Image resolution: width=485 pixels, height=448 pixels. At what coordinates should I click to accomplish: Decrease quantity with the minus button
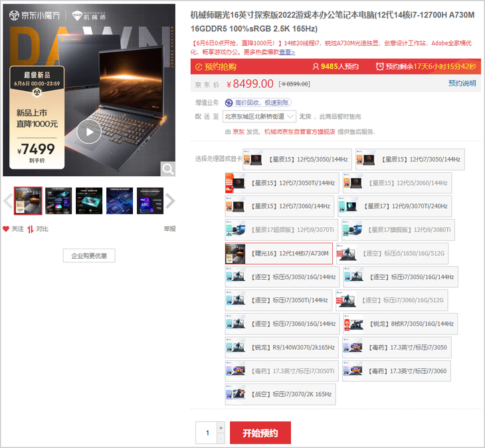coord(221,439)
